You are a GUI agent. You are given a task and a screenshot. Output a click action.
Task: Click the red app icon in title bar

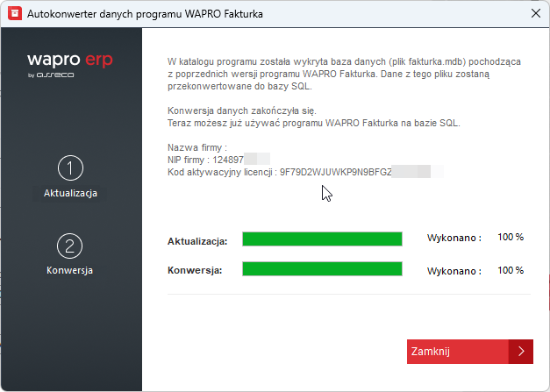[x=15, y=14]
